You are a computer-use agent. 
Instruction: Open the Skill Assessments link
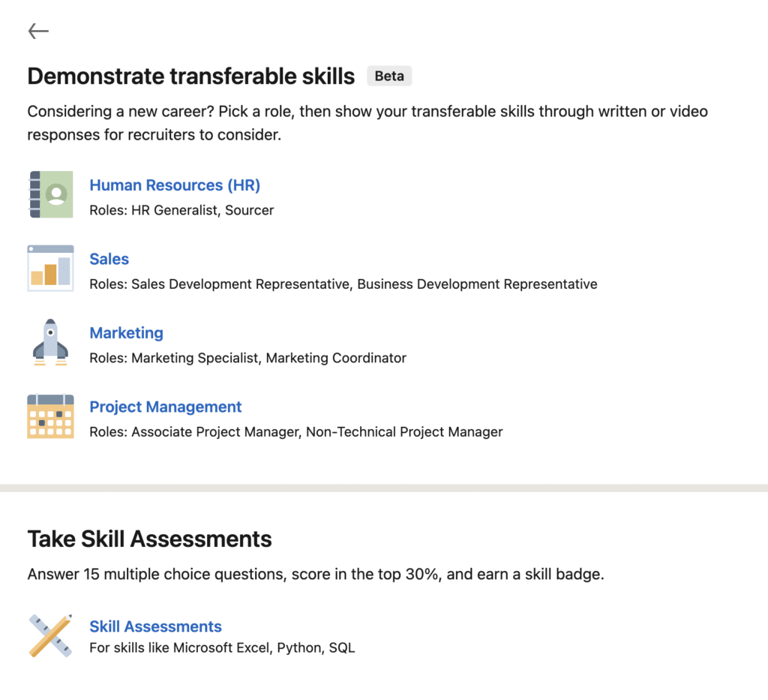[x=155, y=626]
